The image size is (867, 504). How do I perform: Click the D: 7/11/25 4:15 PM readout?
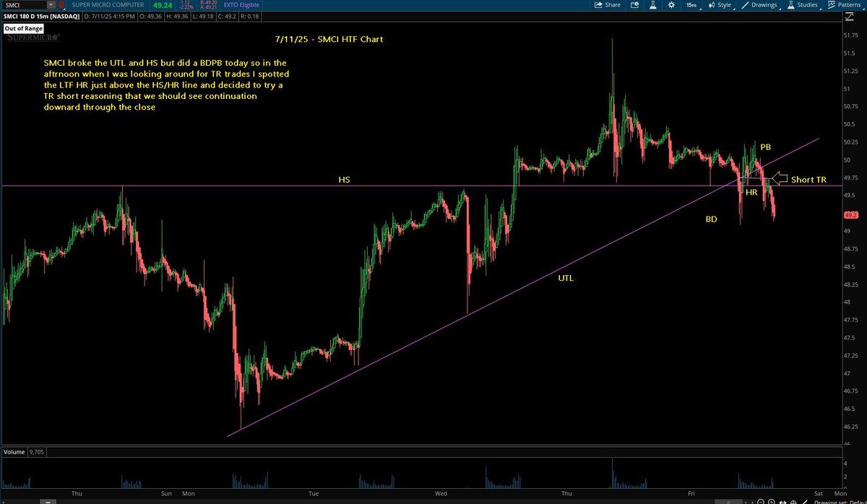(110, 16)
